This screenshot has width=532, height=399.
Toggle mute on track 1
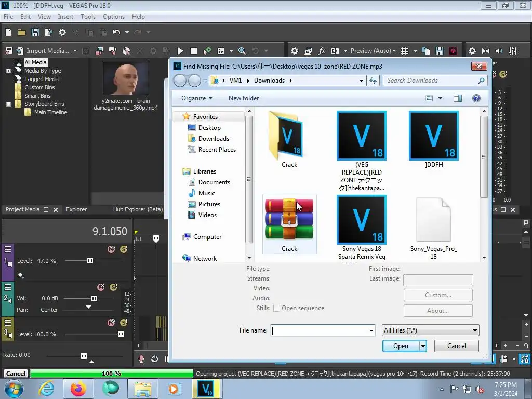[x=111, y=249]
